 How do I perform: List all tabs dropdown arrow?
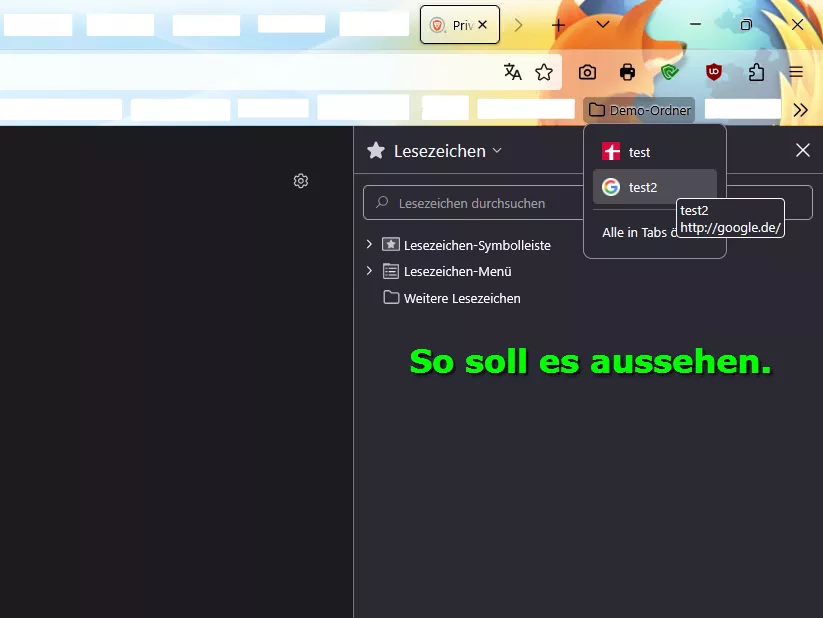click(603, 25)
